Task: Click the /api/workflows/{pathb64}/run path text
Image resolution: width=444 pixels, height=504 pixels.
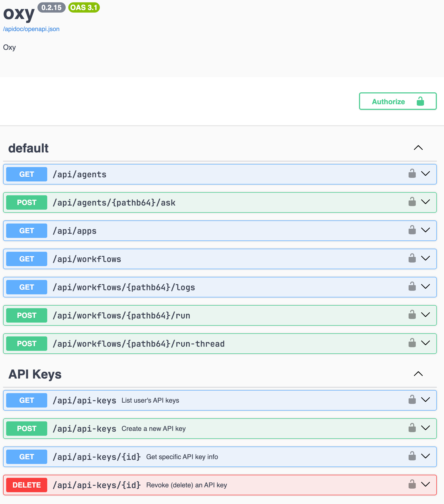Action: coord(121,316)
